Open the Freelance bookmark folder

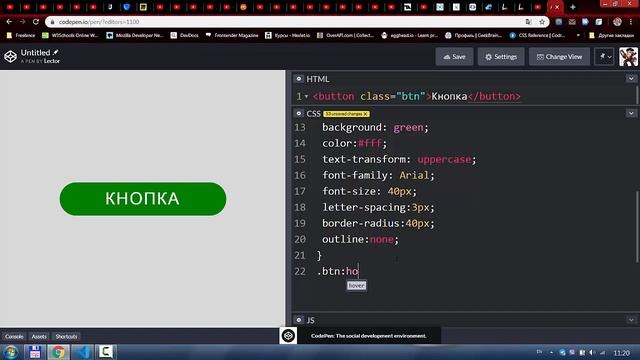click(x=20, y=36)
